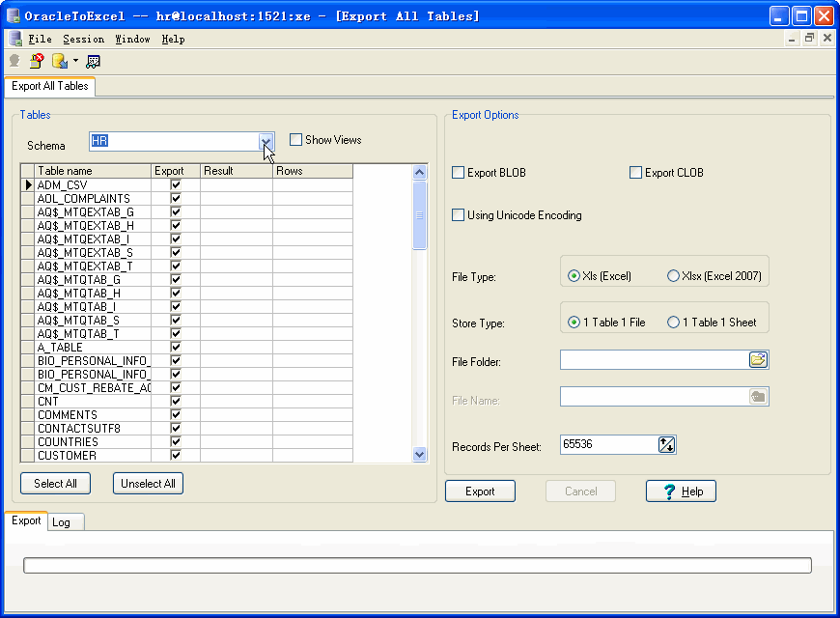Click the Export button
840x618 pixels.
point(480,491)
